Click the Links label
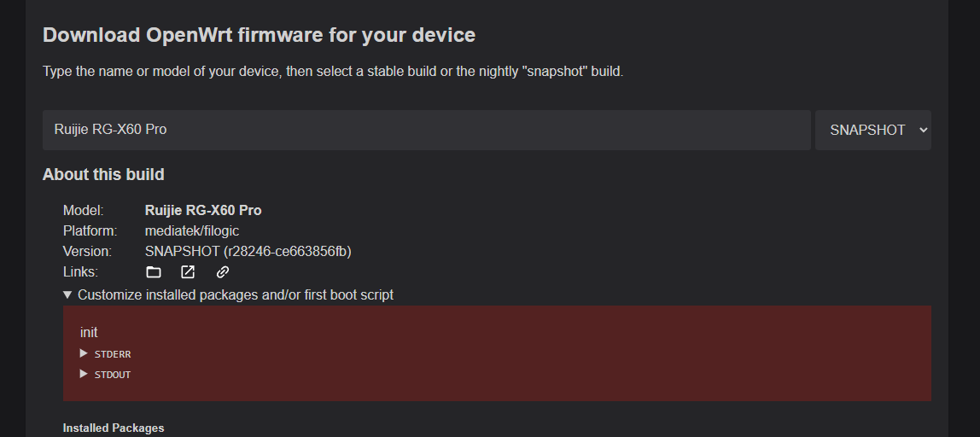 (80, 272)
